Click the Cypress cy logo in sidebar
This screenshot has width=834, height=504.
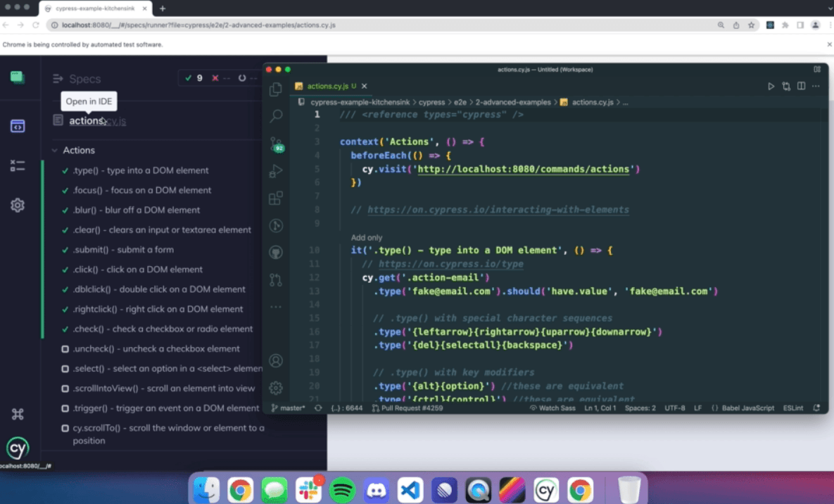[18, 448]
